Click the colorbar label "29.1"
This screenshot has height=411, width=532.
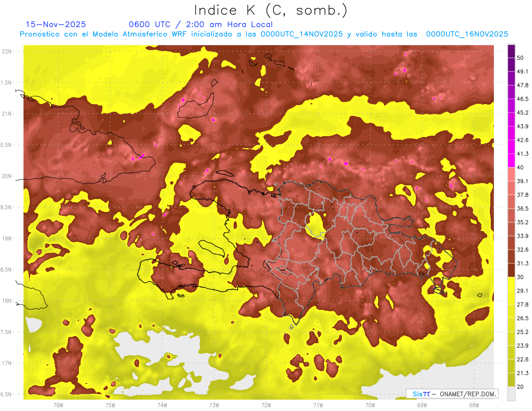523,291
